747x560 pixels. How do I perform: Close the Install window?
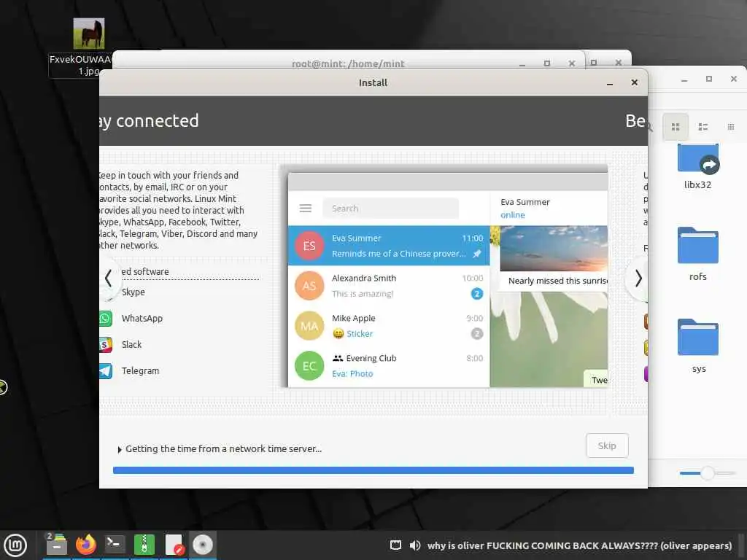634,82
